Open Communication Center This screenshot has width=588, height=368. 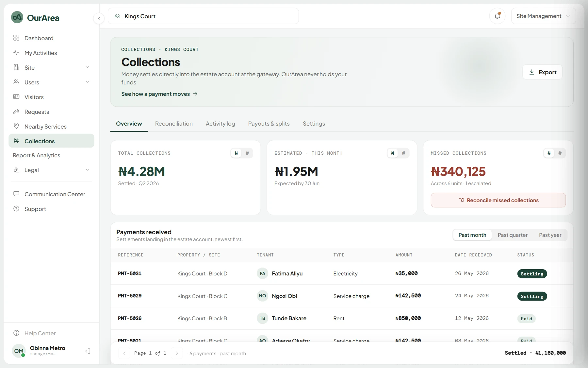click(51, 194)
